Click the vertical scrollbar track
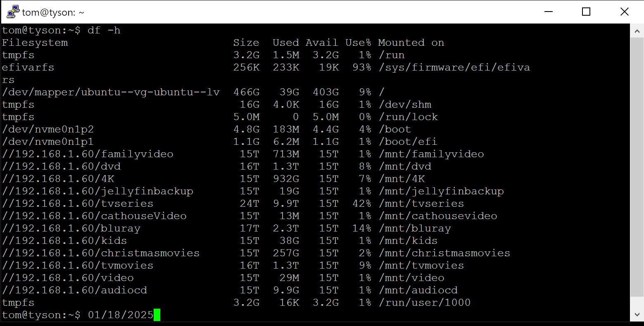This screenshot has width=644, height=326. (637, 165)
